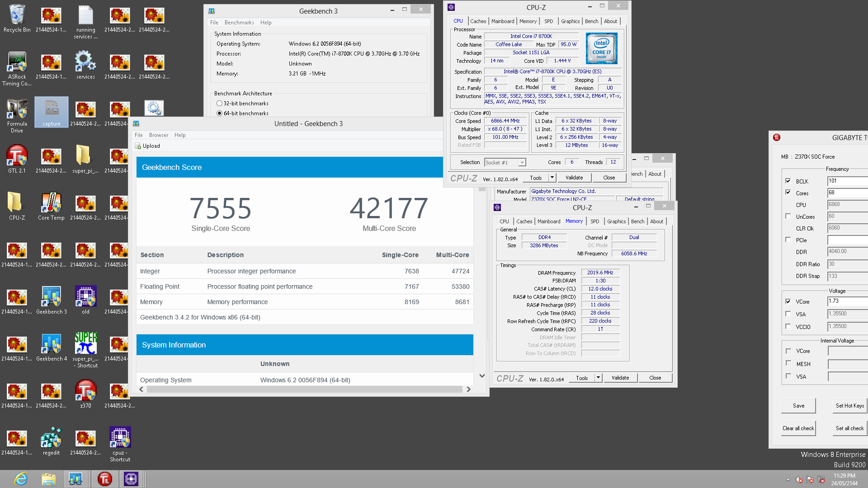Open the cpuz Shortcut desktop icon
The width and height of the screenshot is (868, 488).
coord(120,444)
